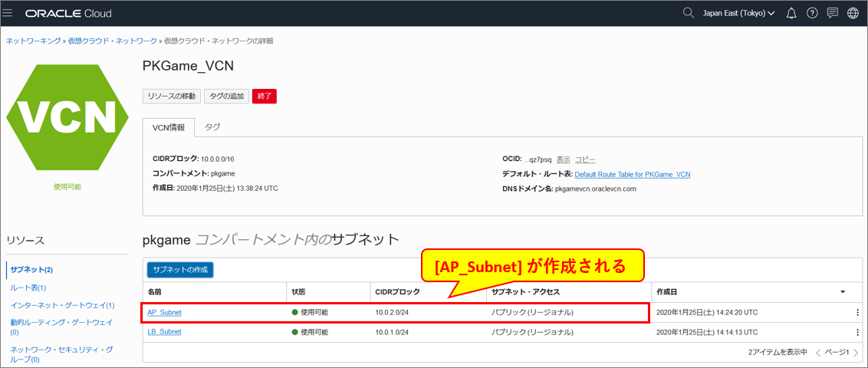The width and height of the screenshot is (868, 368).
Task: Open the 仮想クラウド・ネットワーク breadcrumb link
Action: [x=113, y=41]
